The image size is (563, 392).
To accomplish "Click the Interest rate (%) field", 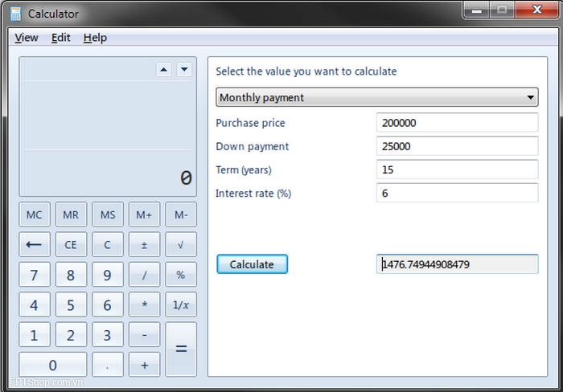I will pos(457,193).
